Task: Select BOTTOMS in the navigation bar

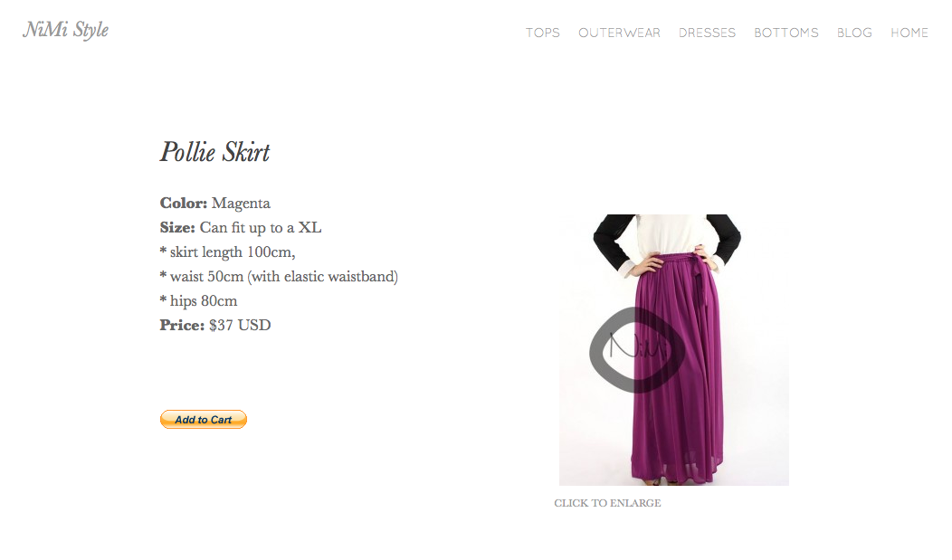Action: tap(786, 33)
